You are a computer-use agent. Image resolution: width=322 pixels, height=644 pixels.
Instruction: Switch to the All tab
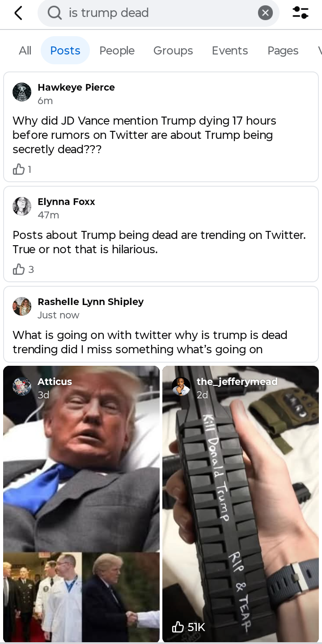25,50
